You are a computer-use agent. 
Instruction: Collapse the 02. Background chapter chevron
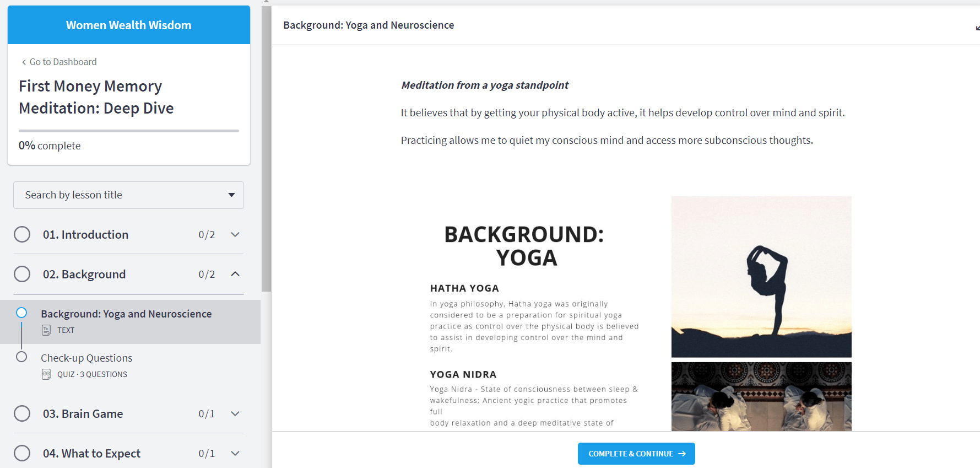(x=235, y=274)
